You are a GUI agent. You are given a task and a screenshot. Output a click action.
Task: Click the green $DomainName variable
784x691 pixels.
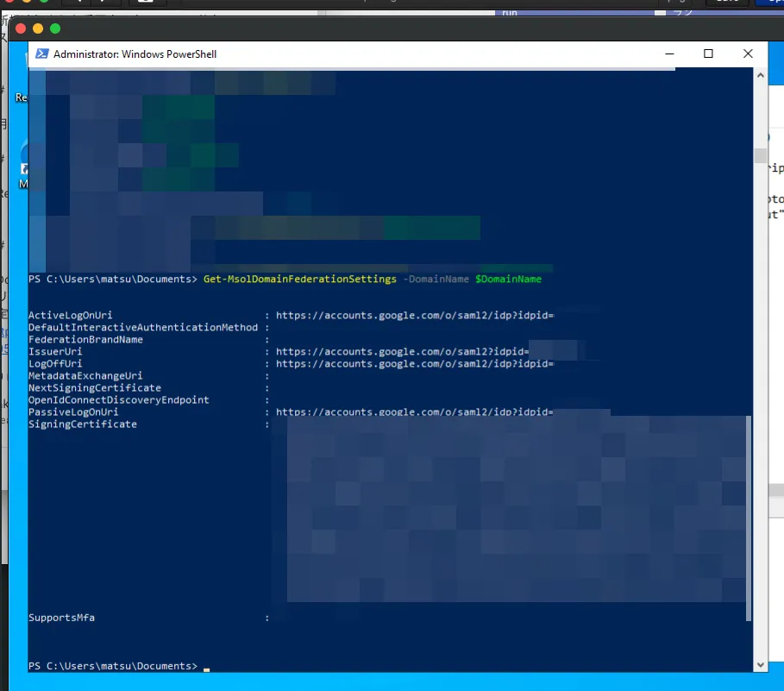click(508, 280)
